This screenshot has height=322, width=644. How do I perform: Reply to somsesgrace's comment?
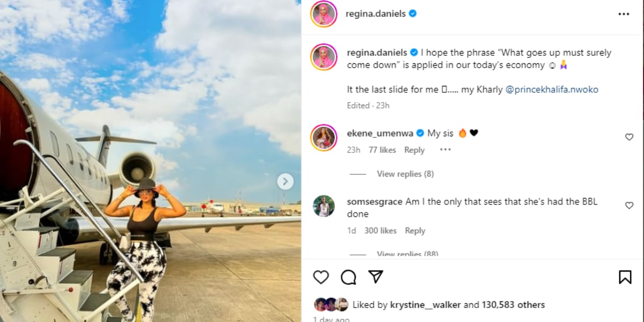pos(415,231)
